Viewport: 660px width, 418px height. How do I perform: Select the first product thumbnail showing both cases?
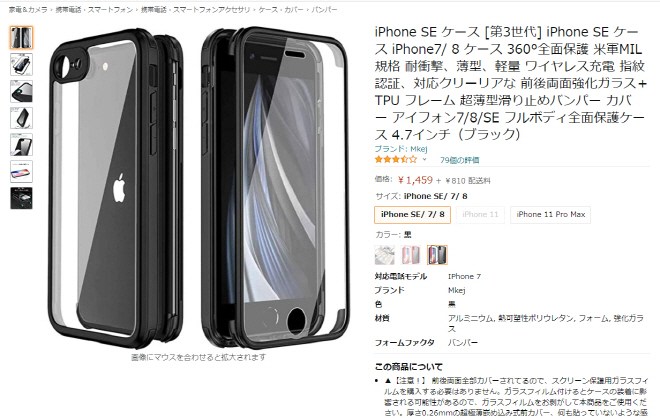(21, 37)
